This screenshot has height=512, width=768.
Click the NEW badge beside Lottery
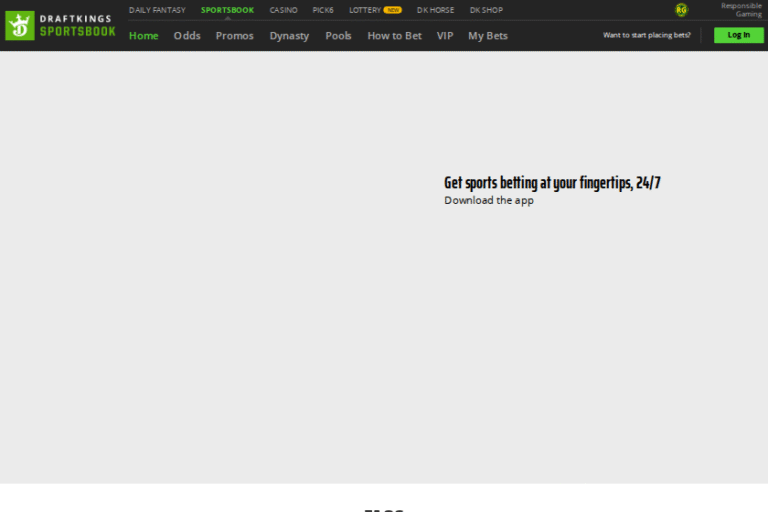pos(392,10)
